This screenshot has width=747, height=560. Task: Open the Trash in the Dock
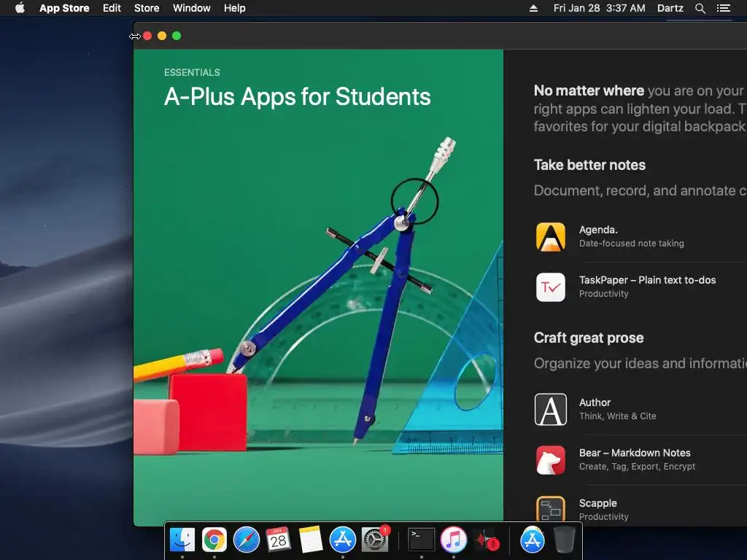pyautogui.click(x=565, y=540)
